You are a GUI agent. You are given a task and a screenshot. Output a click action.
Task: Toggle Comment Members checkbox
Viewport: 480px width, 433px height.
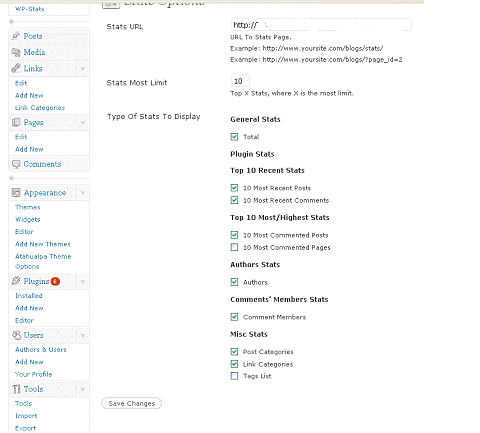[234, 317]
